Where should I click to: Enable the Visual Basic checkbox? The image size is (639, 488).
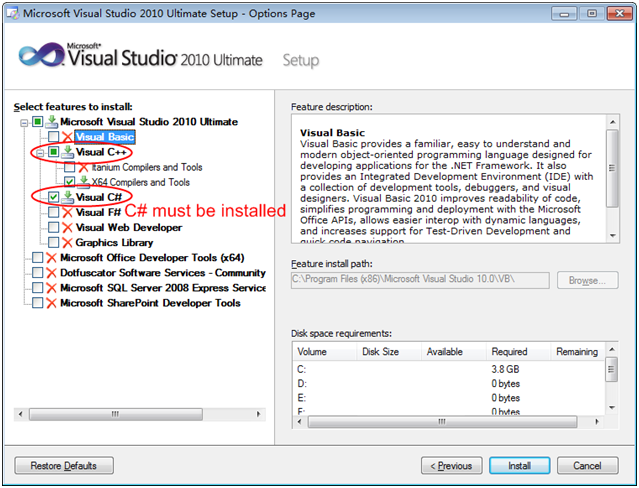[53, 137]
